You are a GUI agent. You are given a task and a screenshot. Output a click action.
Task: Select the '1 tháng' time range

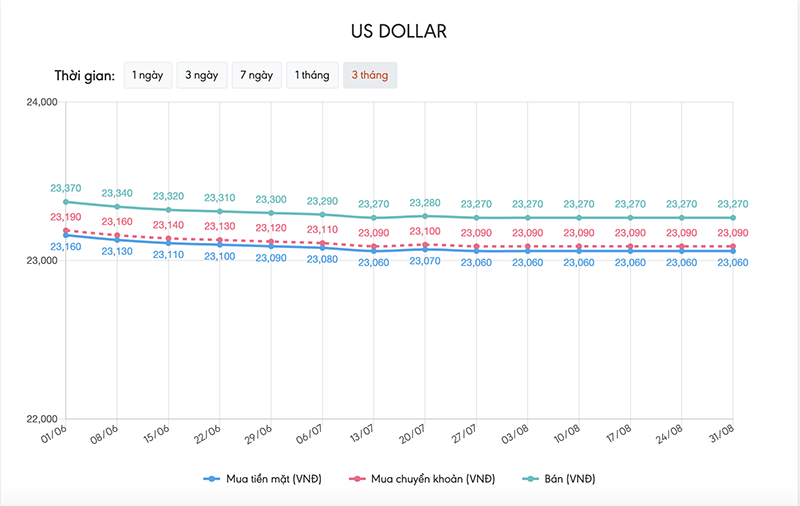pos(311,76)
